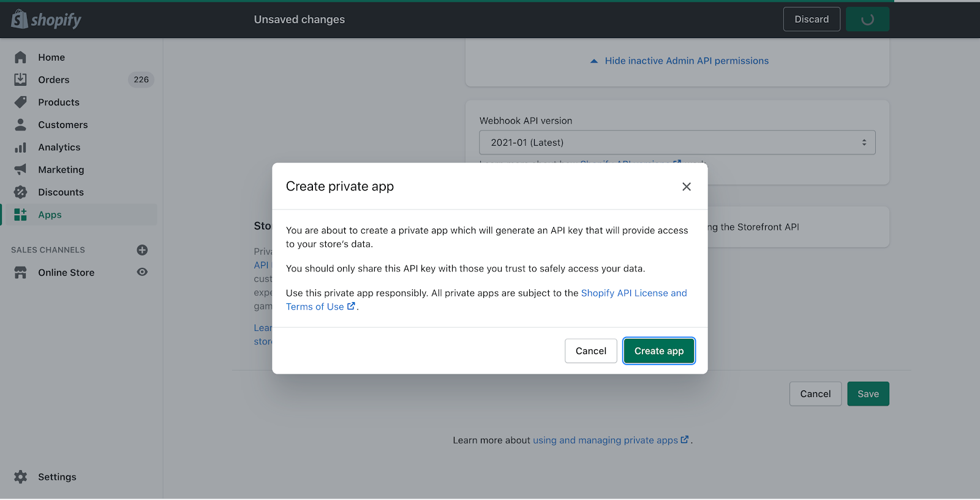Close the Create private app modal
Screen dimensions: 980x500
(687, 187)
